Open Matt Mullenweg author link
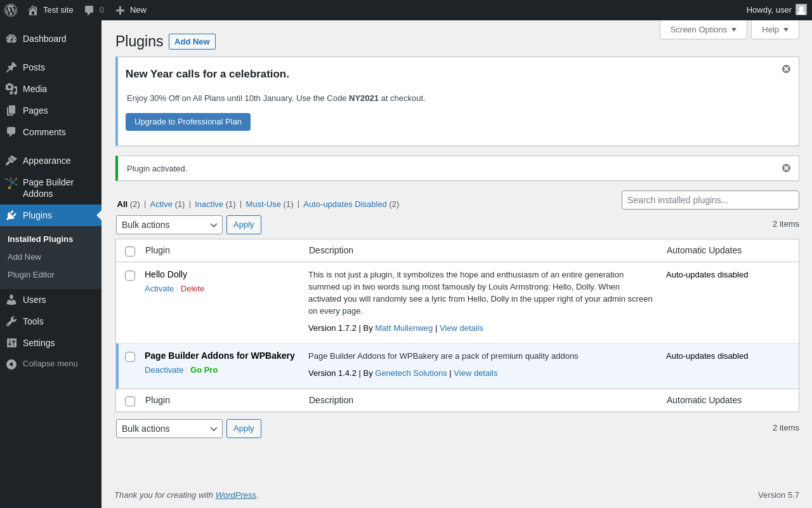 click(403, 328)
